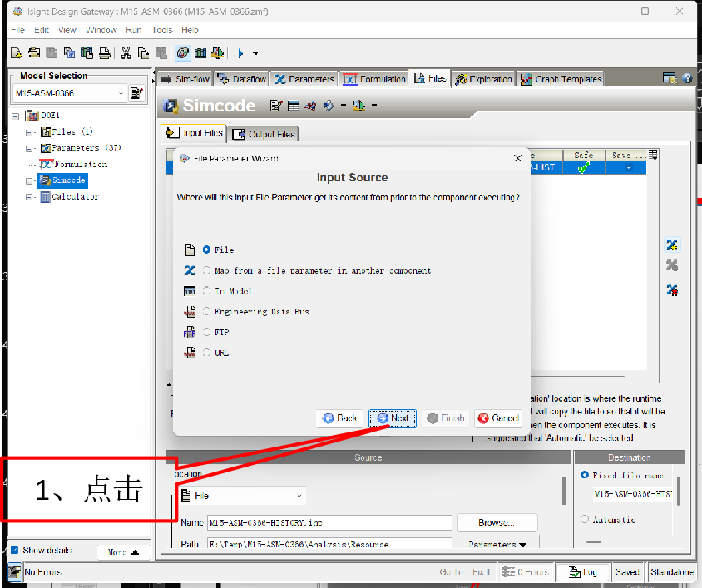Click the Browse... button
The image size is (702, 588).
(497, 522)
